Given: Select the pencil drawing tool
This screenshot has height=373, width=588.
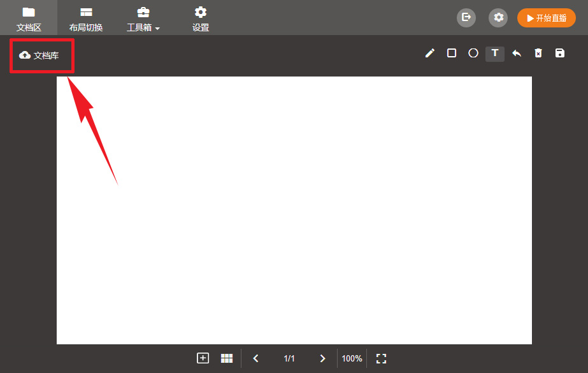Looking at the screenshot, I should coord(430,54).
